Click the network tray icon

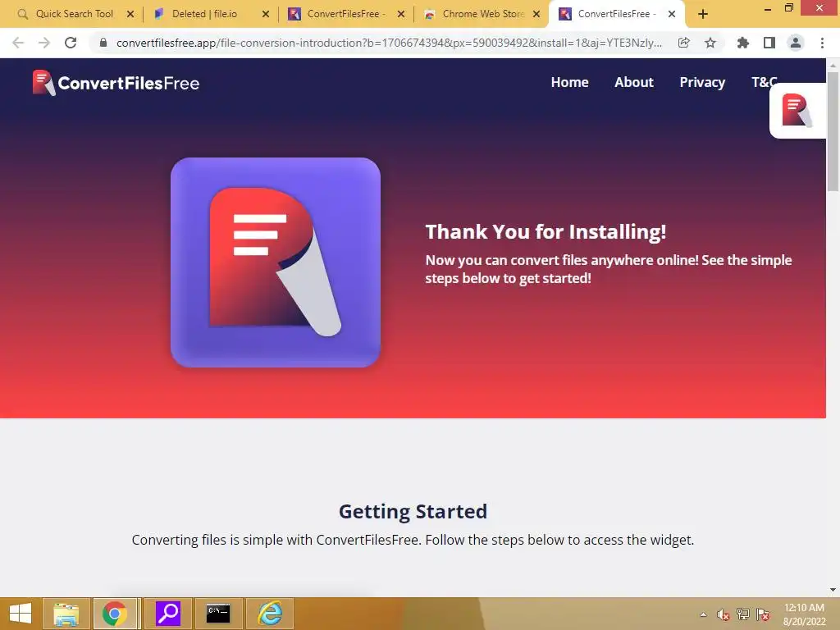tap(743, 614)
